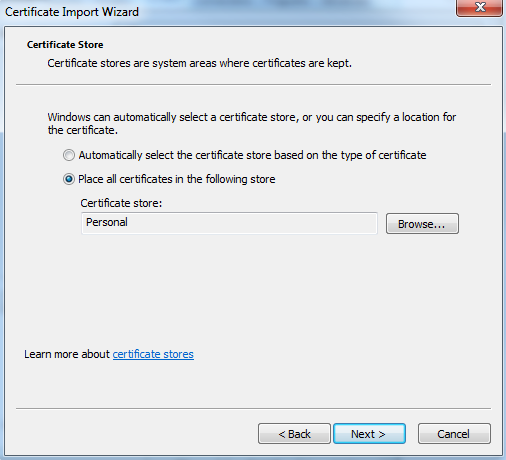Click the 'Certificate Import Wizard' title text

[72, 12]
